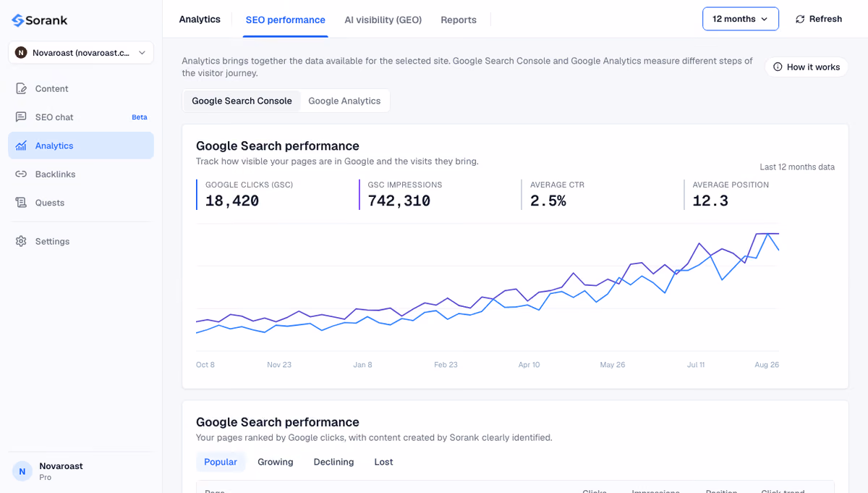Open the 12 months period dropdown
This screenshot has width=868, height=493.
coord(740,19)
